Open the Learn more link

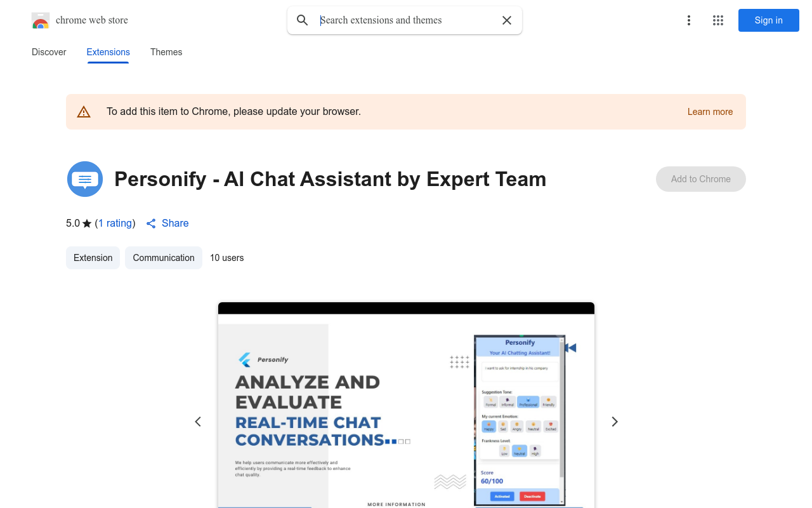pos(710,112)
